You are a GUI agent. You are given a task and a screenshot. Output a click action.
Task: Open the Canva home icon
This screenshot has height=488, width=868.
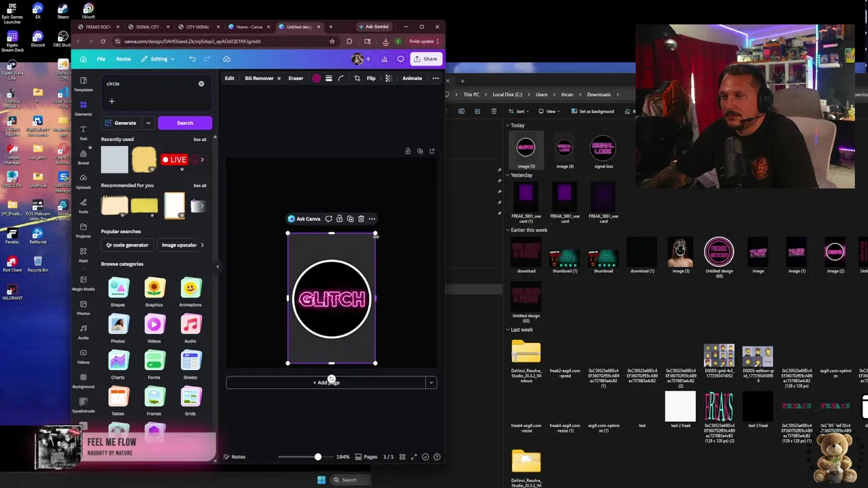click(83, 59)
